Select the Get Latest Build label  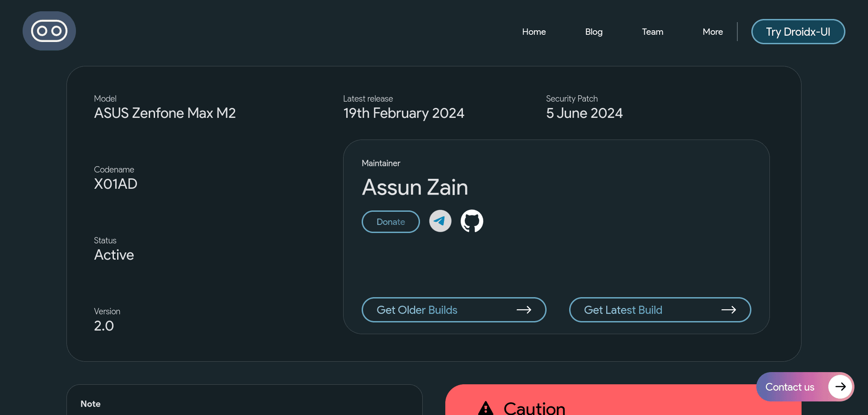click(623, 310)
